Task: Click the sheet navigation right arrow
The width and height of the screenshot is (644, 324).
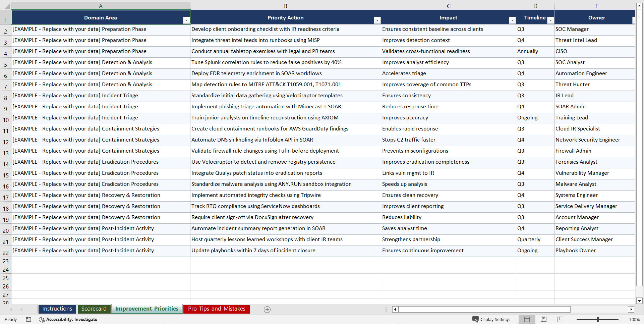Action: click(21, 309)
